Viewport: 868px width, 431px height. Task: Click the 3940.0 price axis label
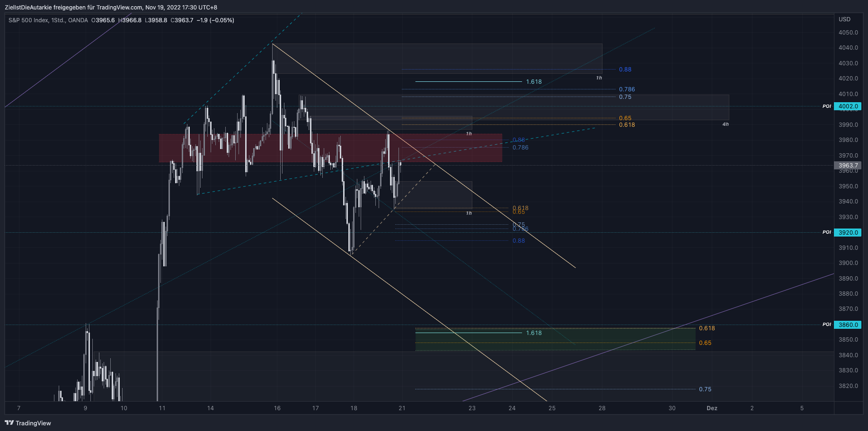848,202
